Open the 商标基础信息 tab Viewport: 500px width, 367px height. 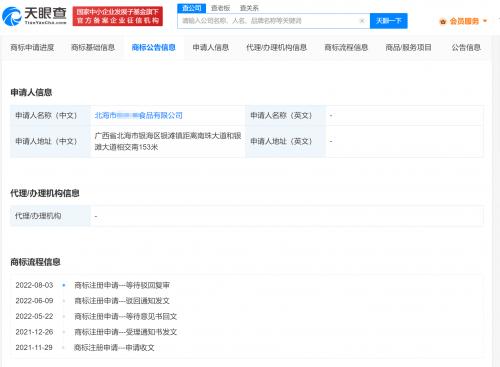(93, 47)
